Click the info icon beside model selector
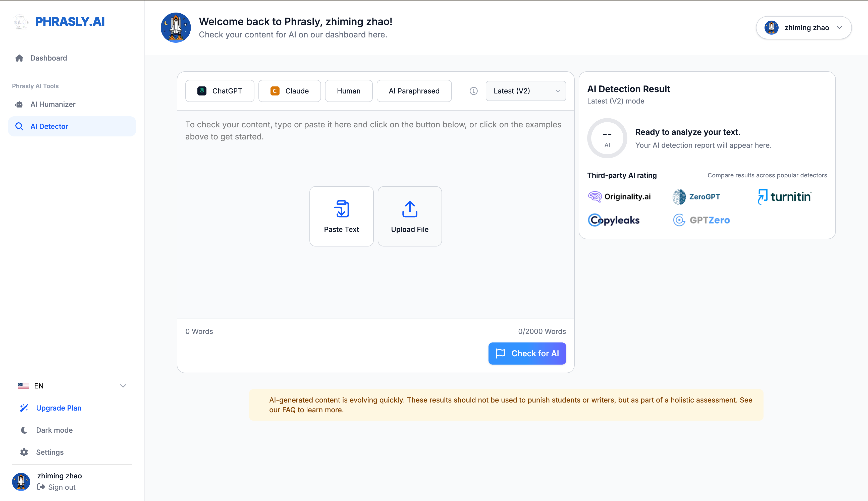Viewport: 868px width, 501px height. pos(473,91)
